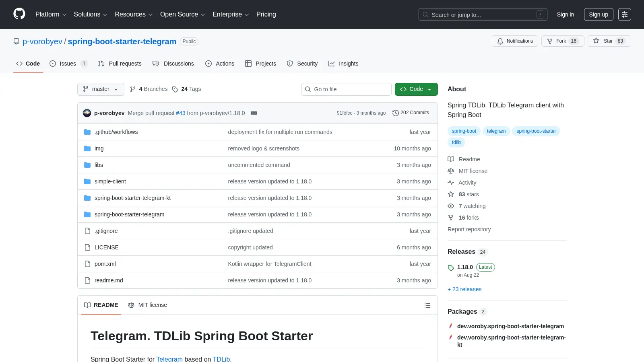Click the pulse icon beside Activity
Viewport: 644px width, 362px height.
[x=451, y=183]
